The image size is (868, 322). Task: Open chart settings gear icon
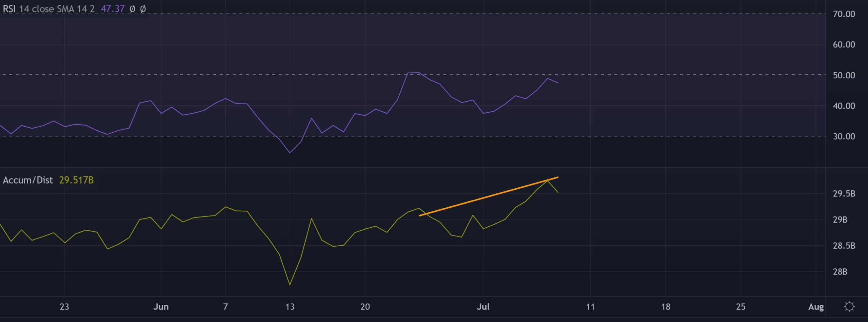click(849, 306)
